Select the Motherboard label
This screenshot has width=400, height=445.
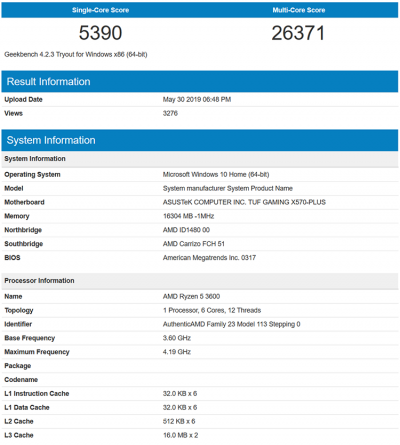pos(24,202)
